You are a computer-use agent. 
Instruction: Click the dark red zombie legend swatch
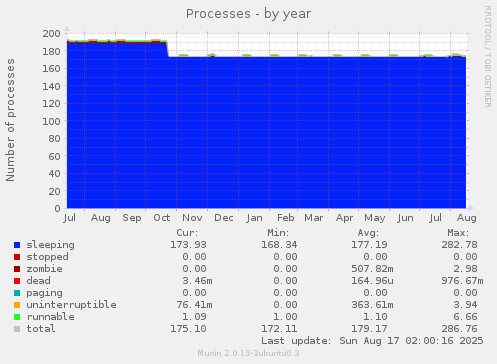tap(17, 269)
